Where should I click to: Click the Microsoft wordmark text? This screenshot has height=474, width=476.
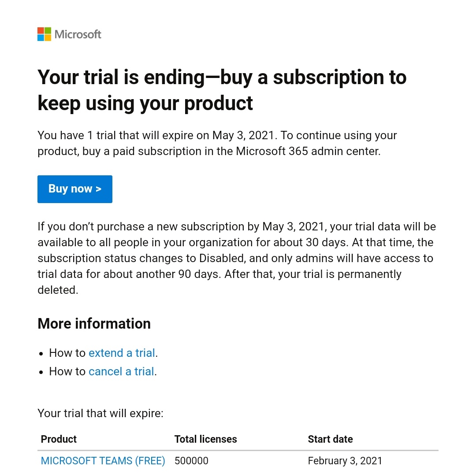coord(78,34)
